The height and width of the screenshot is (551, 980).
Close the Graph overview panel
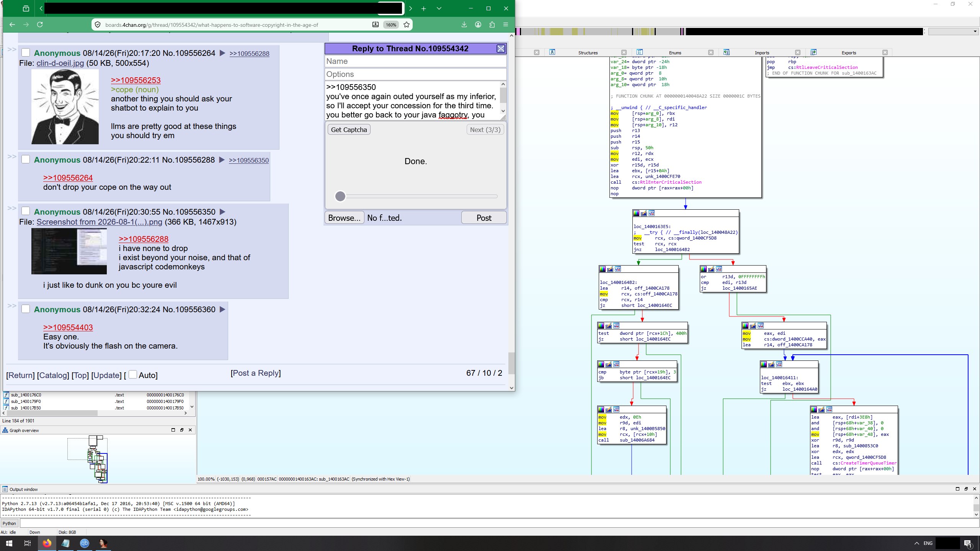click(x=190, y=430)
